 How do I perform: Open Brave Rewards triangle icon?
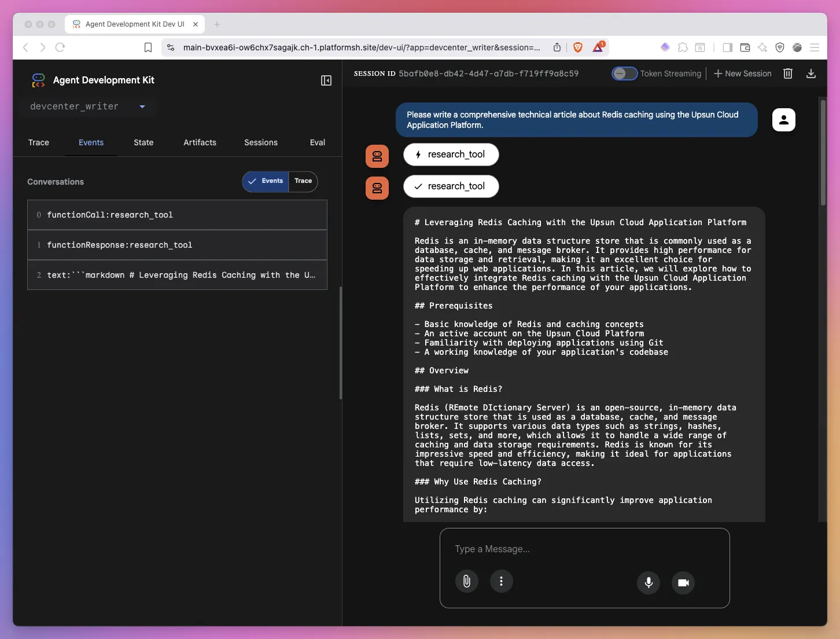pos(598,47)
